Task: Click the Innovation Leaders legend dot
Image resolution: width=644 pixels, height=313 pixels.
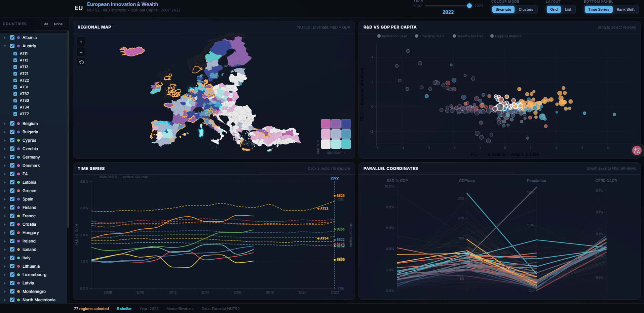Action: pyautogui.click(x=379, y=36)
